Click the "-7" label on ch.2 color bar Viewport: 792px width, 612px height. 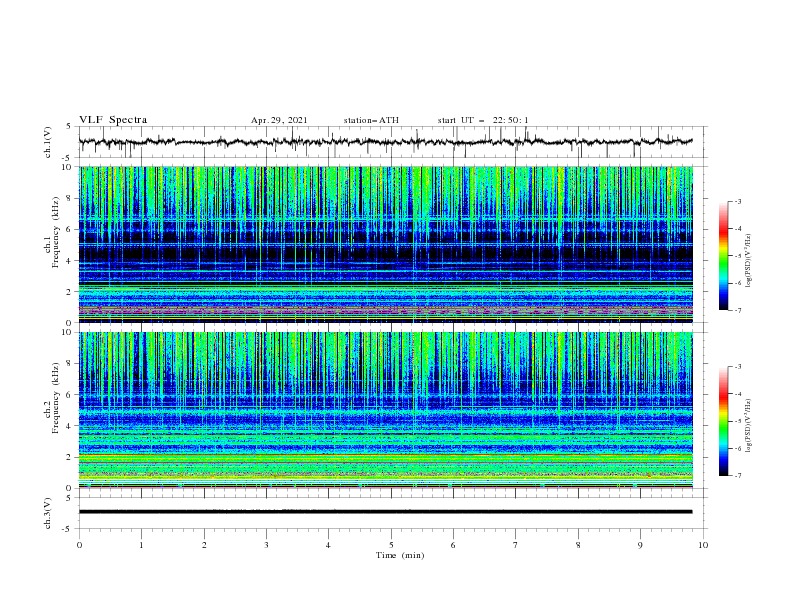pos(737,476)
